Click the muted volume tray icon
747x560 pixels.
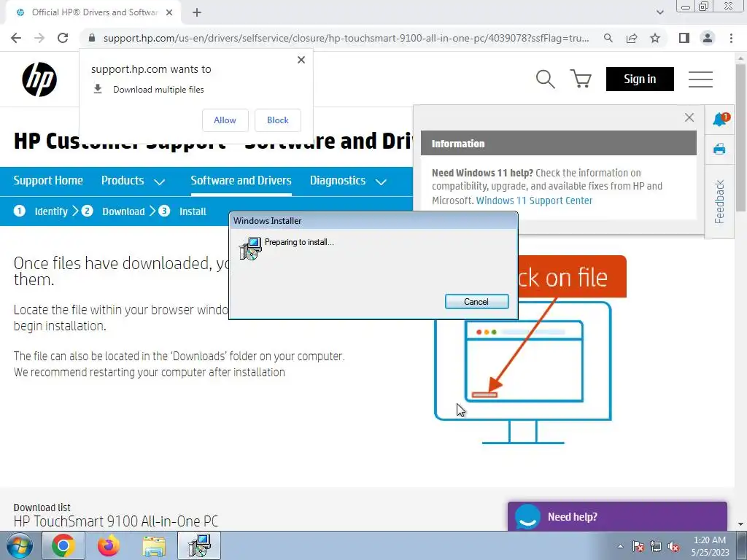click(x=673, y=546)
